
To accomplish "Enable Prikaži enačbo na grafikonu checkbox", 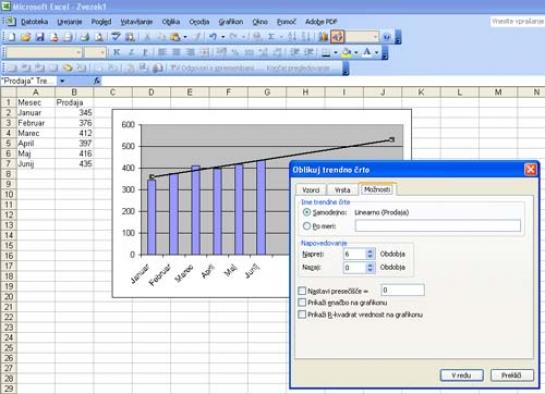I will click(x=302, y=303).
